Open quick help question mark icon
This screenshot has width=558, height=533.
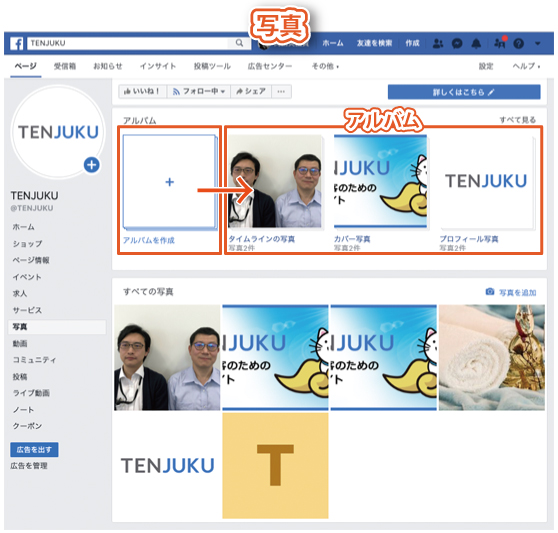point(518,44)
